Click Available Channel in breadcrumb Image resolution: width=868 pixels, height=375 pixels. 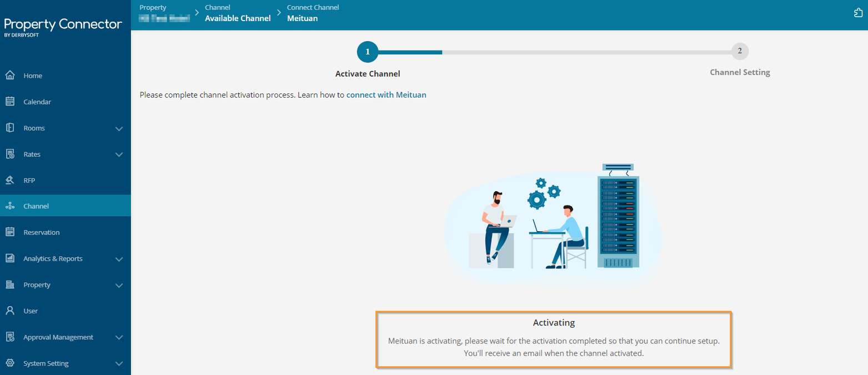point(238,18)
